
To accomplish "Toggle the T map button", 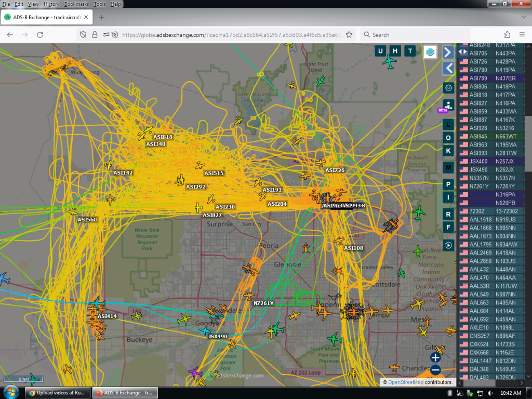I will (x=410, y=51).
